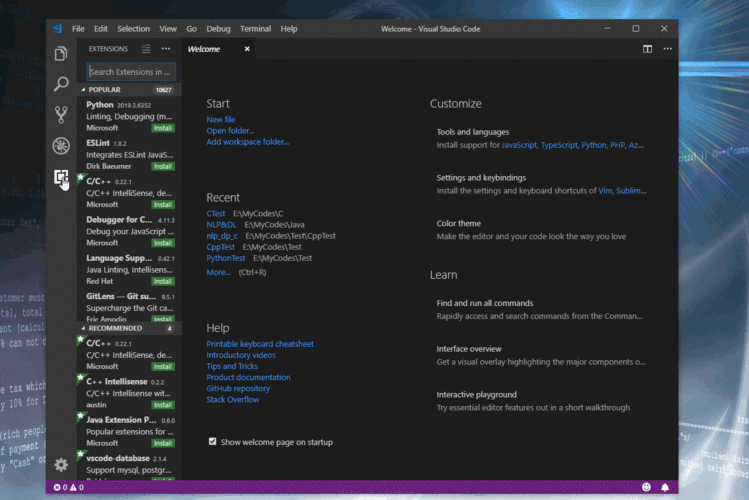This screenshot has height=500, width=749.
Task: Click the notifications bell in status bar
Action: click(x=665, y=487)
